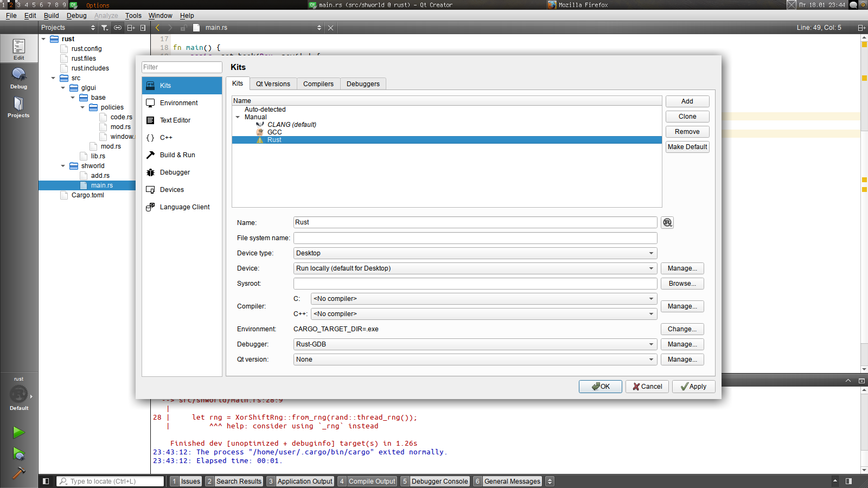Open Language Client options category
Screen dimensions: 868x488
(x=182, y=207)
